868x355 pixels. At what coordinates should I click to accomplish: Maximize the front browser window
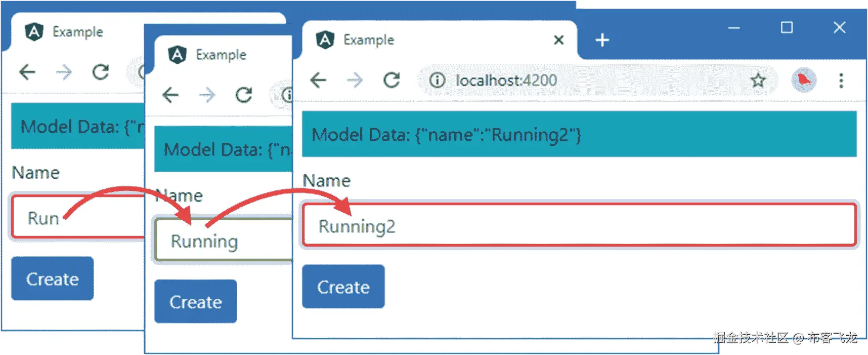click(x=787, y=27)
